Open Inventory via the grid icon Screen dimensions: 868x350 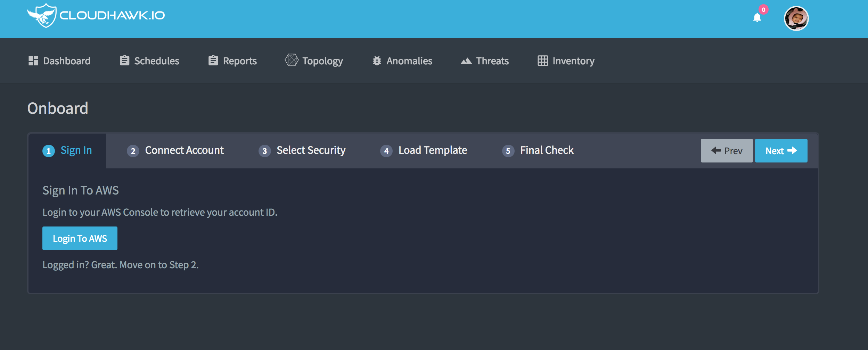pyautogui.click(x=542, y=60)
